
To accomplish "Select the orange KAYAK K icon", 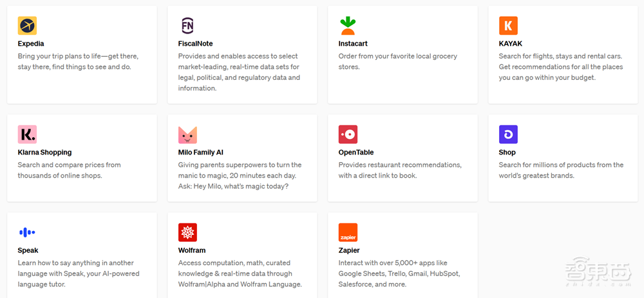I will 508,26.
